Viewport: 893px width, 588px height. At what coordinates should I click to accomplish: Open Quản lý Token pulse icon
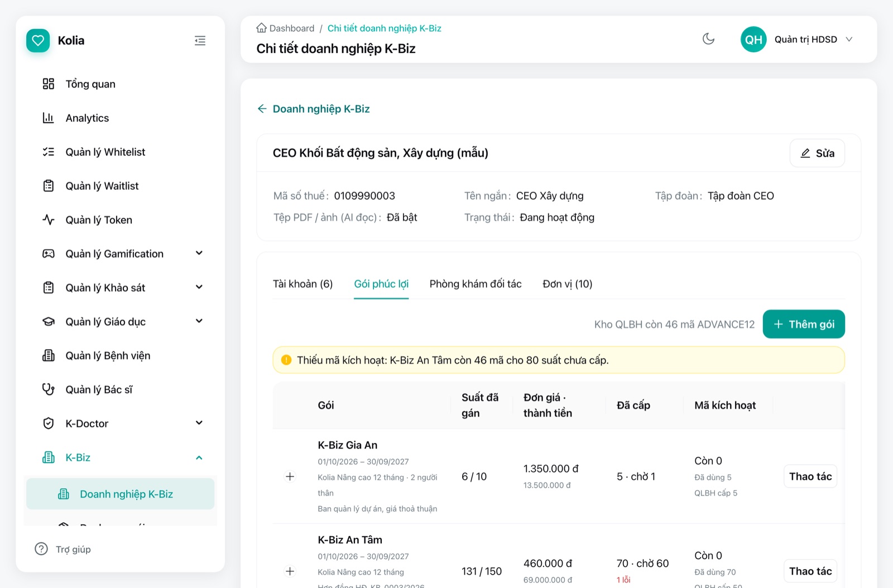tap(49, 220)
